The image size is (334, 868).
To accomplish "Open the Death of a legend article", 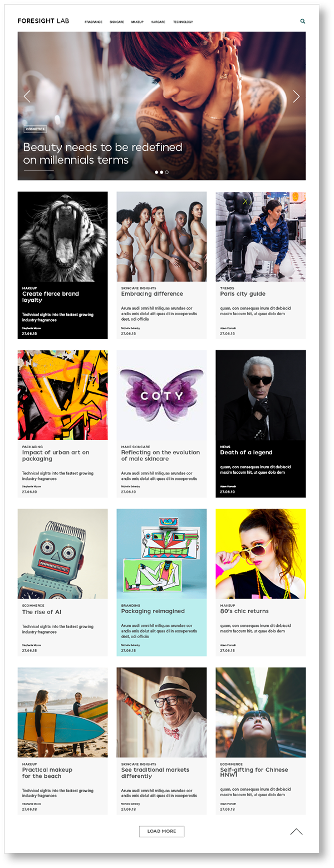I will (x=246, y=453).
